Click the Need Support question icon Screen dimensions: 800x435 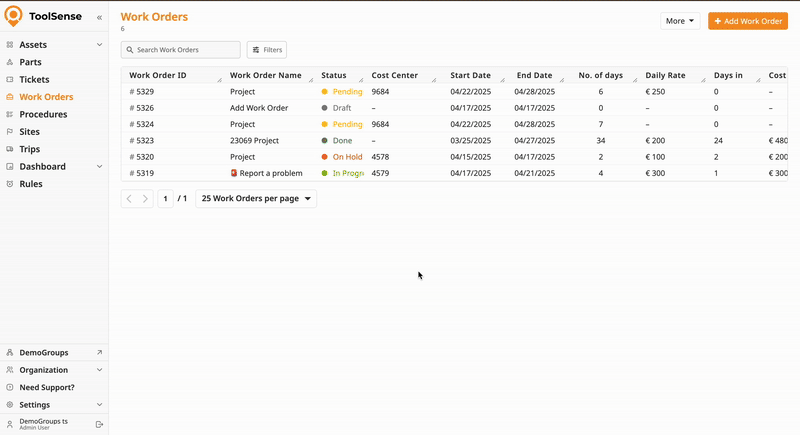click(x=10, y=387)
